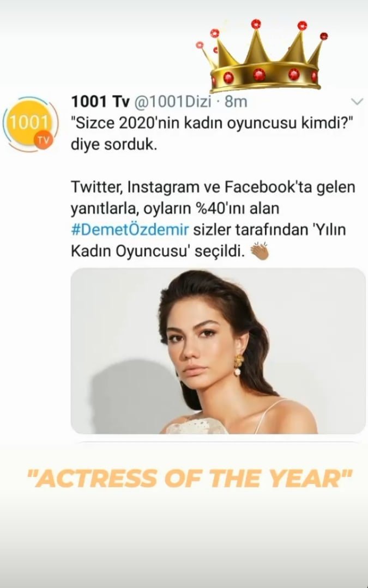This screenshot has width=368, height=588.
Task: View the attached tweet photo
Action: pyautogui.click(x=218, y=351)
